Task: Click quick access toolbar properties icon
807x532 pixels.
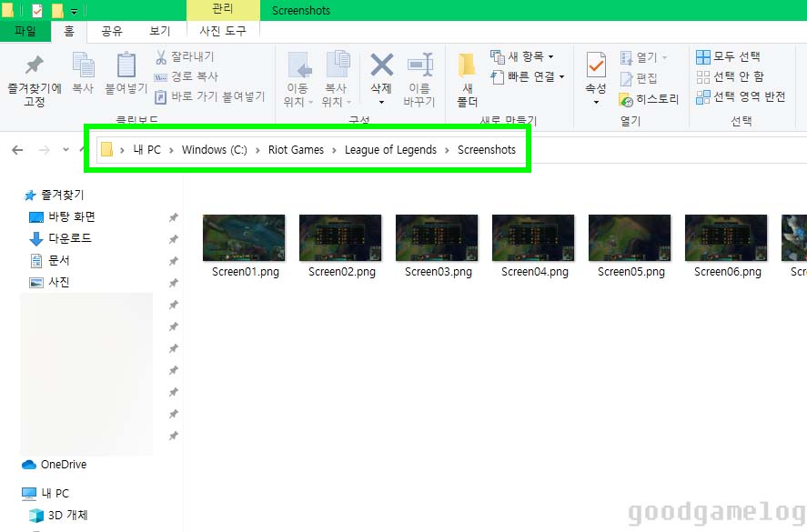Action: (37, 10)
